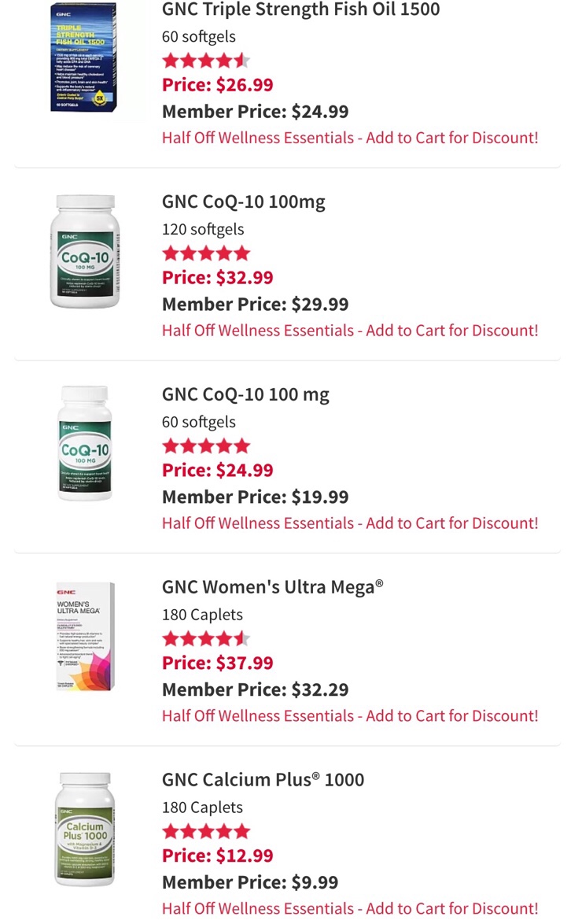Open the Calcium Plus 1000 bottle image
The height and width of the screenshot is (924, 582).
pyautogui.click(x=85, y=829)
